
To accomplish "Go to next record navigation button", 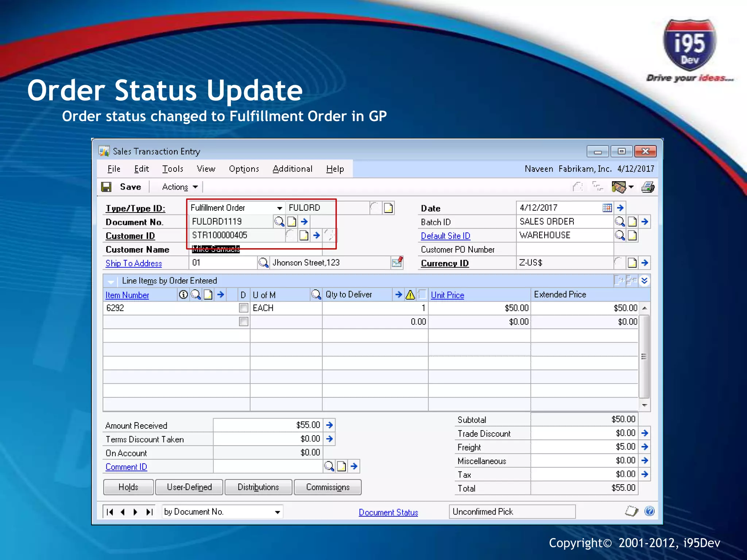I will (135, 512).
